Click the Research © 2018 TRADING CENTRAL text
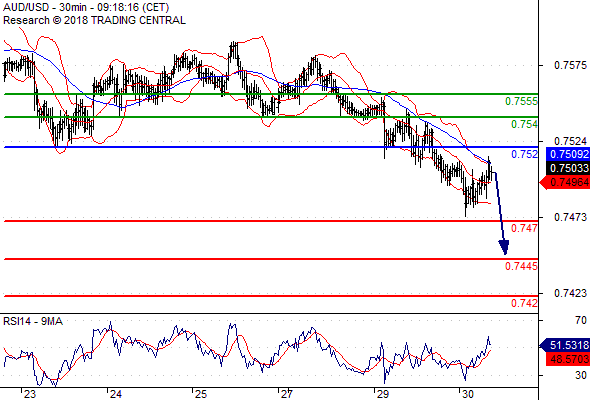590x400 pixels. click(94, 20)
